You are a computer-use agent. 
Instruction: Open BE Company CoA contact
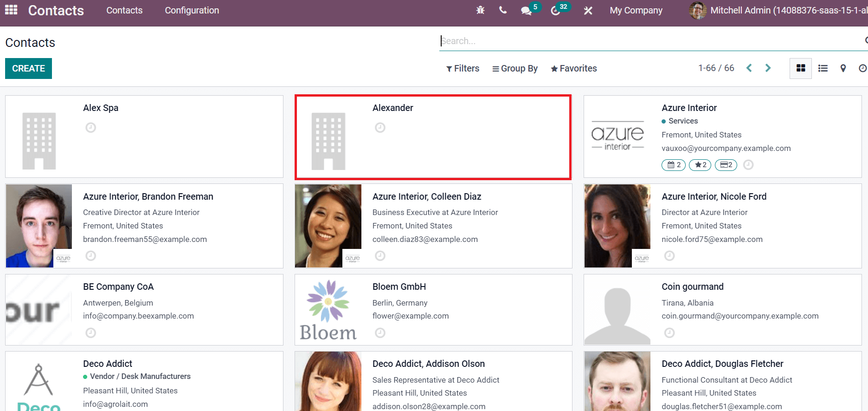(x=144, y=310)
